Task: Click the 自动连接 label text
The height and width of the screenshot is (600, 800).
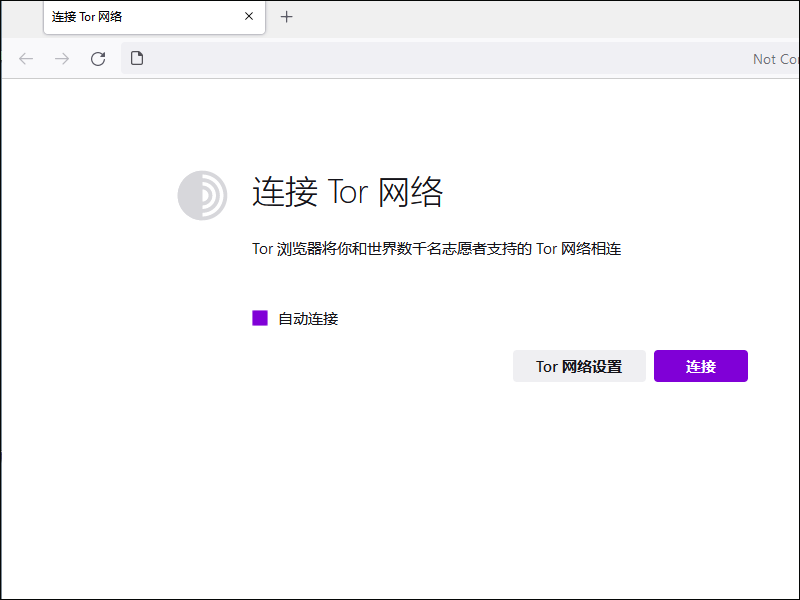Action: (308, 319)
